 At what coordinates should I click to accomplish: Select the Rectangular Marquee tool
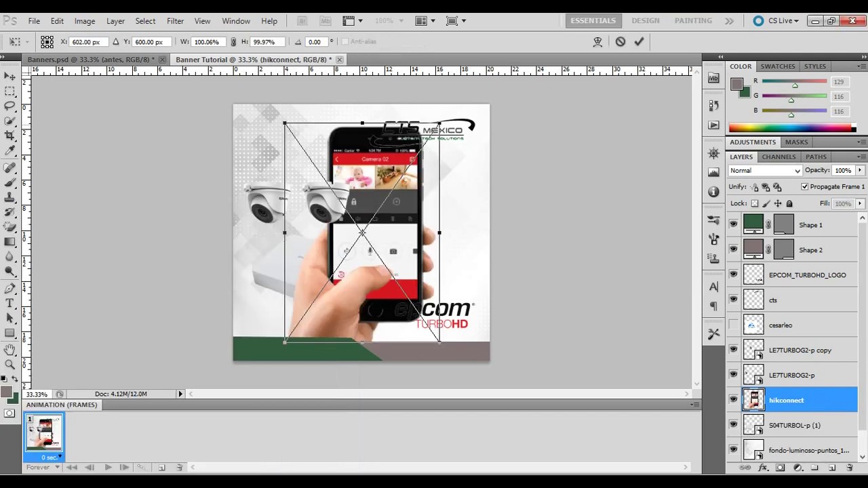click(9, 91)
